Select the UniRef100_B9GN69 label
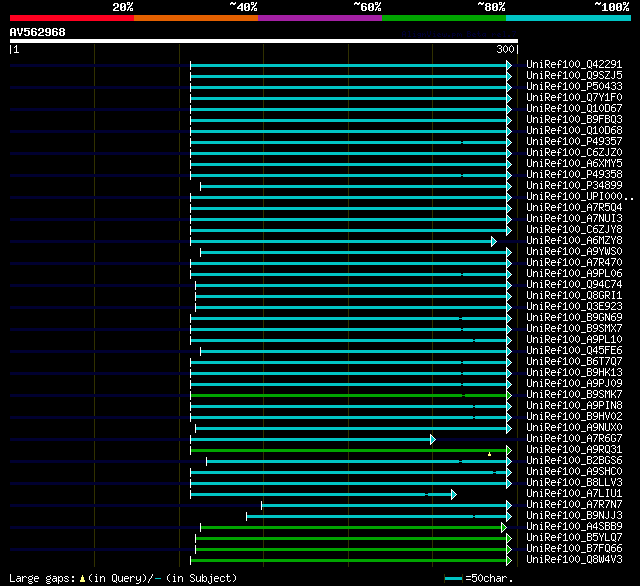The height and width of the screenshot is (586, 640). click(574, 318)
